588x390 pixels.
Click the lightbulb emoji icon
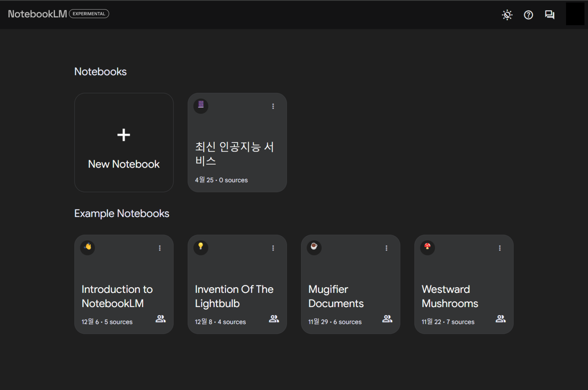pos(201,247)
